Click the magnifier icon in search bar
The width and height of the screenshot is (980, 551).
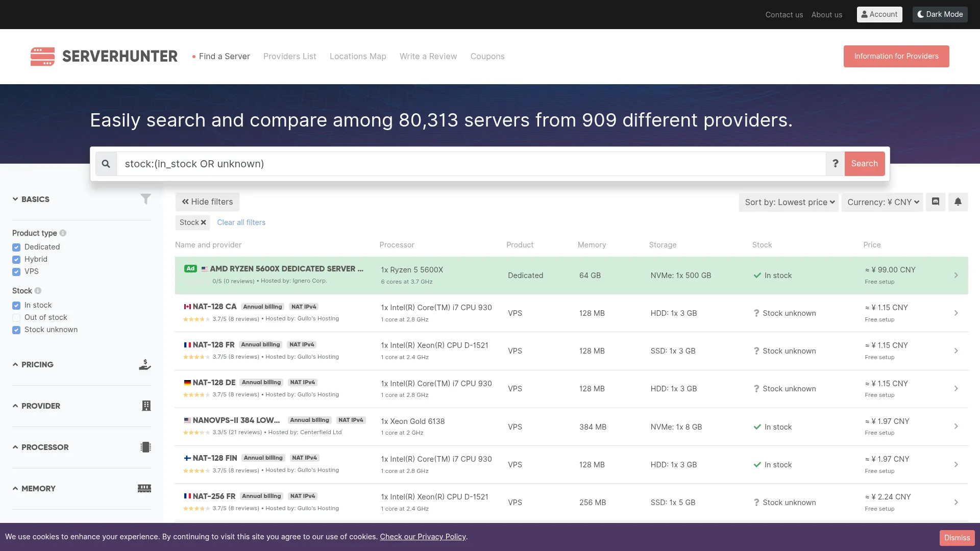click(106, 164)
